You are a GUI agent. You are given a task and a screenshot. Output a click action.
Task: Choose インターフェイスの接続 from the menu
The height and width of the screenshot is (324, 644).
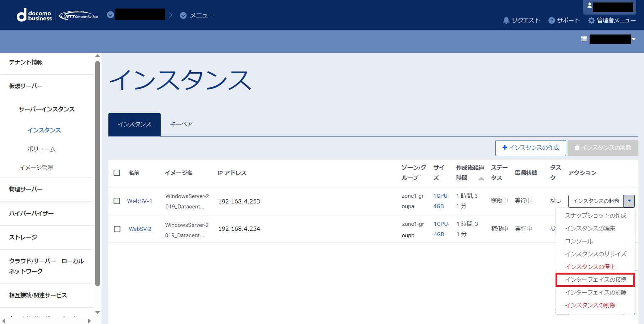[595, 280]
